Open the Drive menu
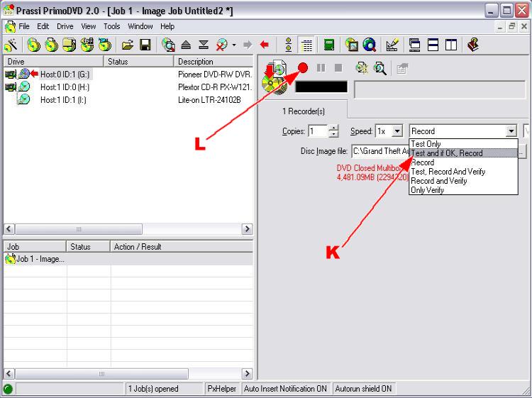The image size is (532, 398). [65, 26]
